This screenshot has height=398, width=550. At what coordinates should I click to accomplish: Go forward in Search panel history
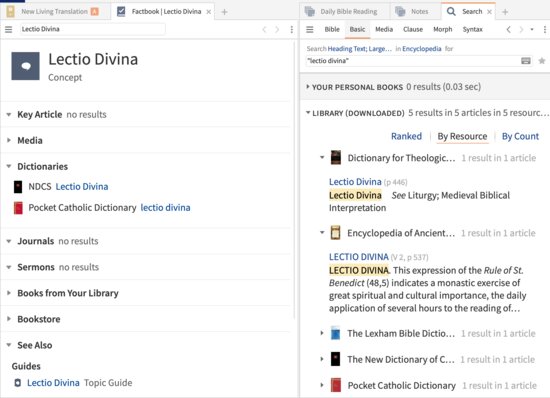click(x=521, y=29)
